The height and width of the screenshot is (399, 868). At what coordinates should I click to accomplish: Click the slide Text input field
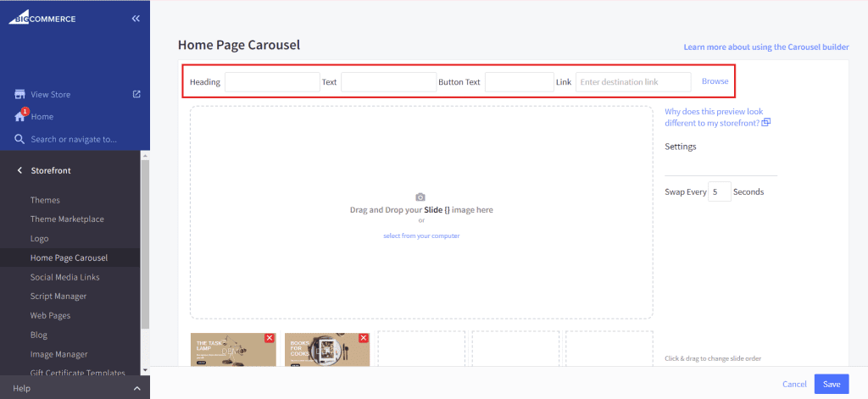pyautogui.click(x=388, y=82)
